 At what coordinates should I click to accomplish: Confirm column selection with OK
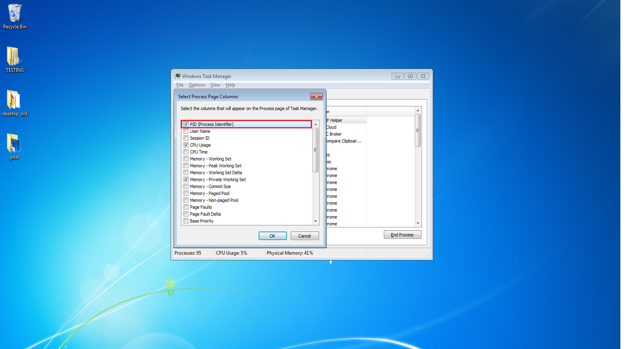pos(273,236)
